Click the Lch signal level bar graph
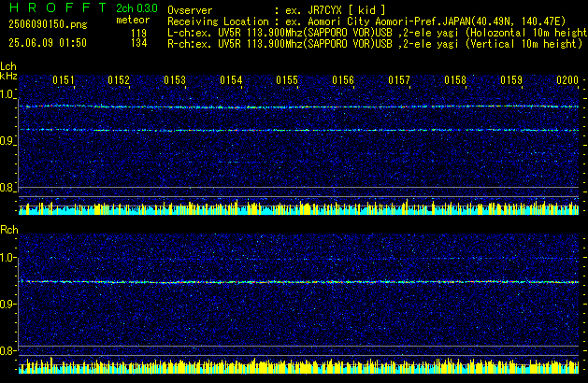The image size is (588, 383). tap(298, 206)
